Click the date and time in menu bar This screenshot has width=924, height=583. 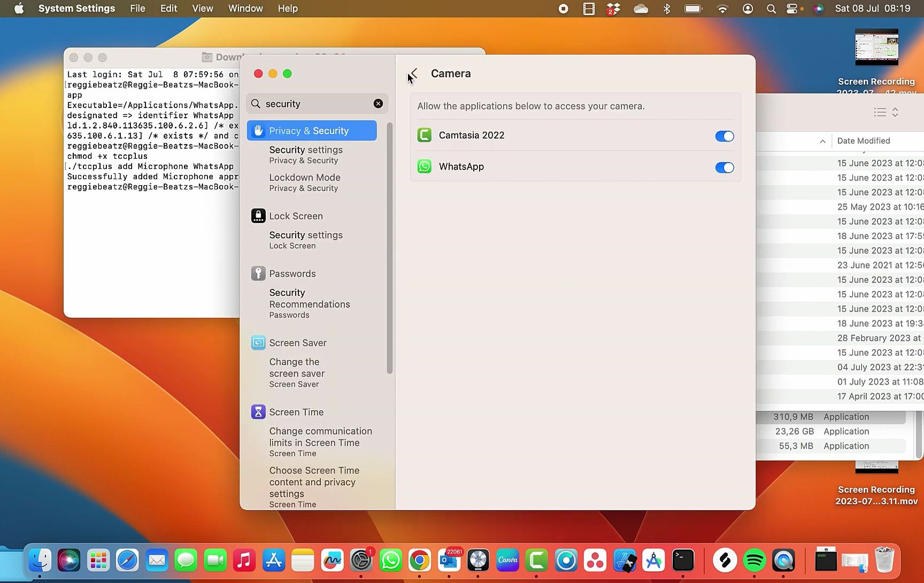click(873, 9)
